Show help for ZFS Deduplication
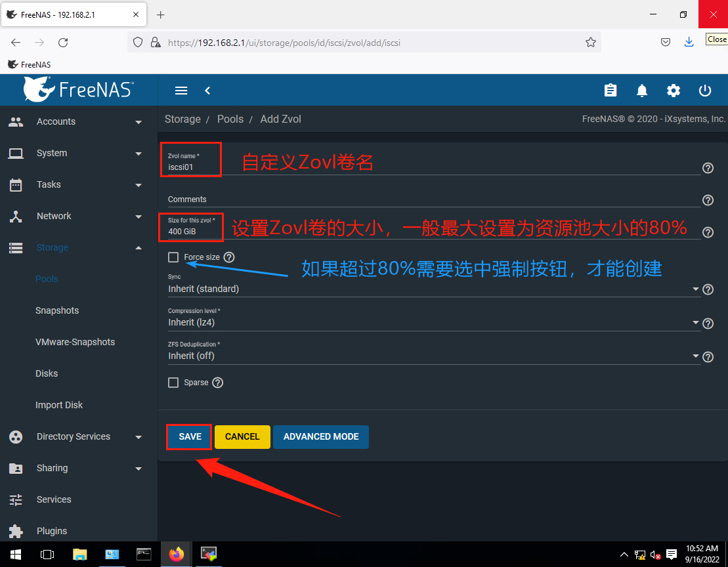The height and width of the screenshot is (567, 728). (708, 357)
